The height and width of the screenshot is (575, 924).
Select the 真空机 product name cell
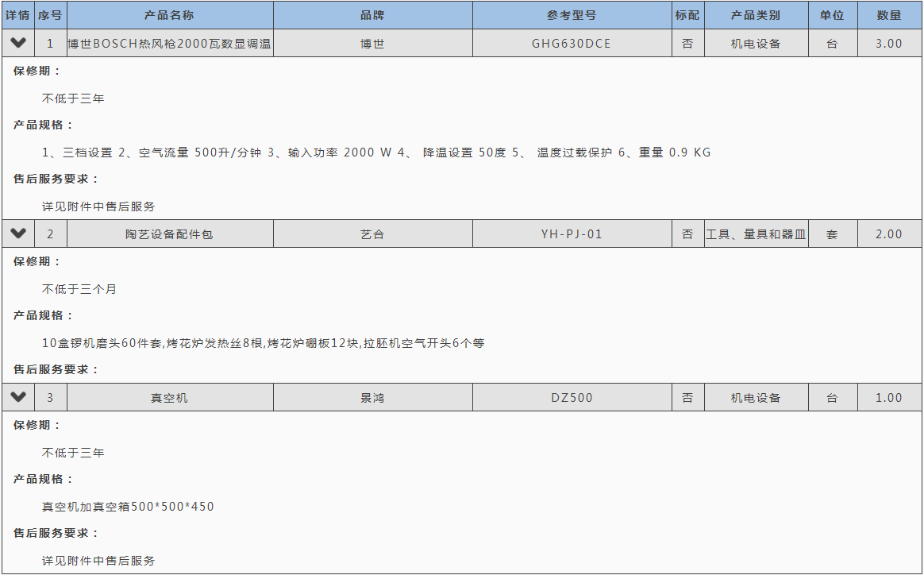[x=169, y=398]
